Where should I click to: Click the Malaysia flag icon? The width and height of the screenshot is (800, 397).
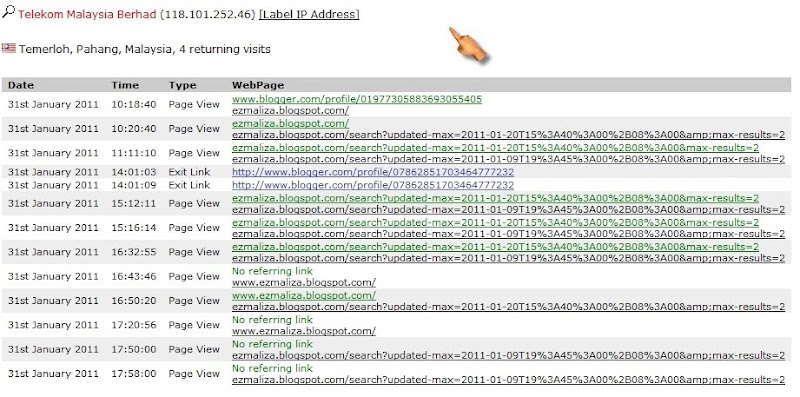point(9,48)
